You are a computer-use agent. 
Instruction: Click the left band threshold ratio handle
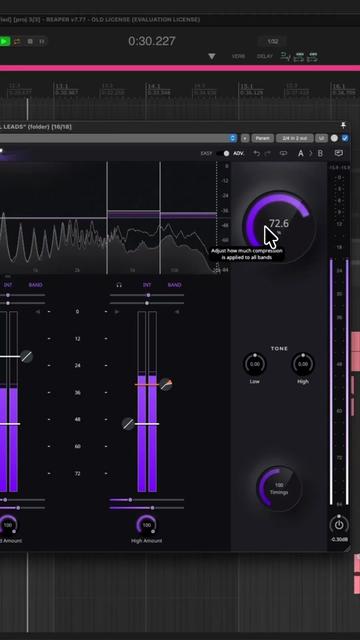(27, 356)
